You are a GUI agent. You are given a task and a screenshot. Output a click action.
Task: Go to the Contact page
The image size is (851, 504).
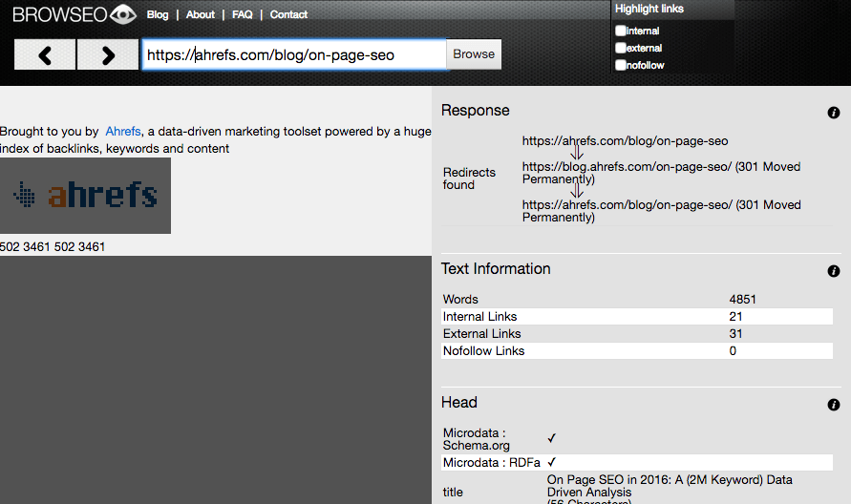click(x=288, y=14)
